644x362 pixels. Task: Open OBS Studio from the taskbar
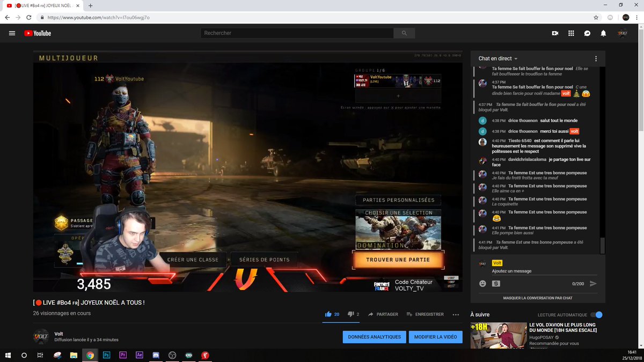click(172, 355)
